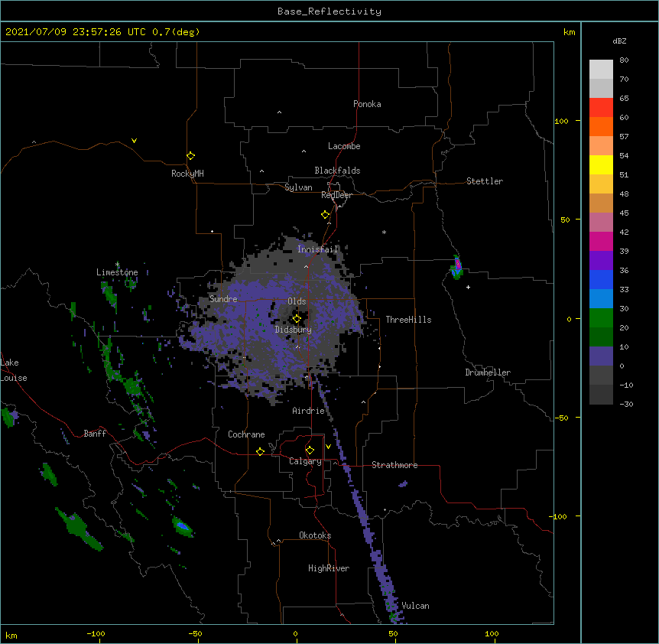Click the yellow V marker northwest of RockyMH

134,141
